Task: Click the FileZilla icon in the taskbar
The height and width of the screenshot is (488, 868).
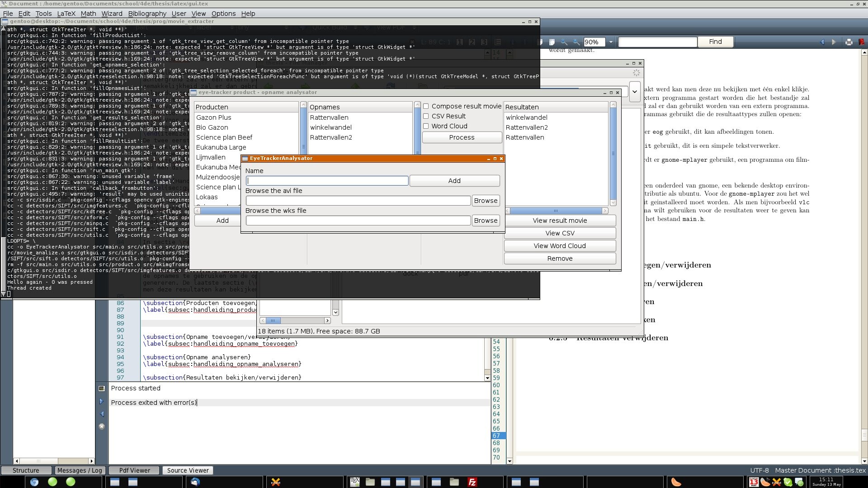Action: [x=472, y=482]
